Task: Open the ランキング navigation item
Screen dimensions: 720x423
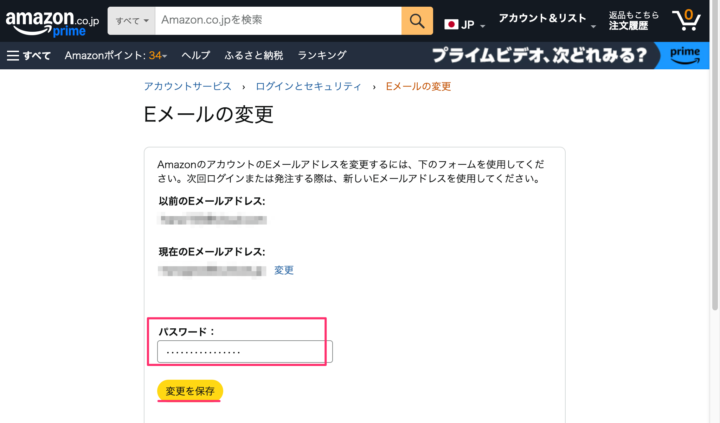Action: click(x=322, y=55)
